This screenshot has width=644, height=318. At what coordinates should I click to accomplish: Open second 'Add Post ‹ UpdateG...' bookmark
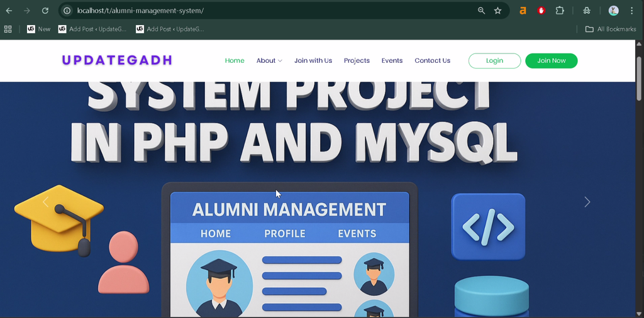click(170, 29)
